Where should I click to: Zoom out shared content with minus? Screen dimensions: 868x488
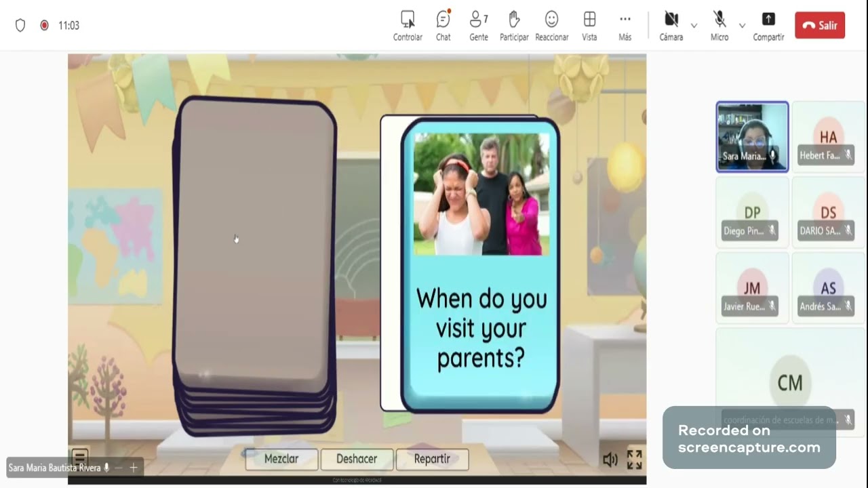[119, 468]
